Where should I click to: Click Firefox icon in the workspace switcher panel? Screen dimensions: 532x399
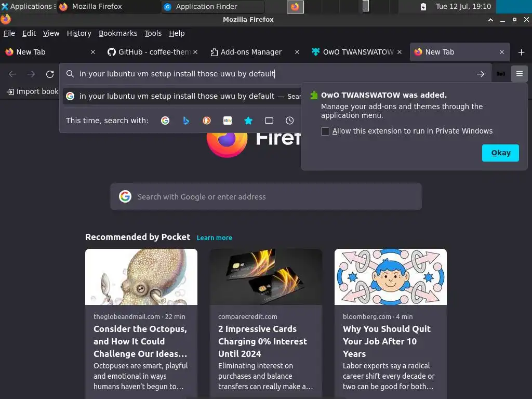coord(295,7)
